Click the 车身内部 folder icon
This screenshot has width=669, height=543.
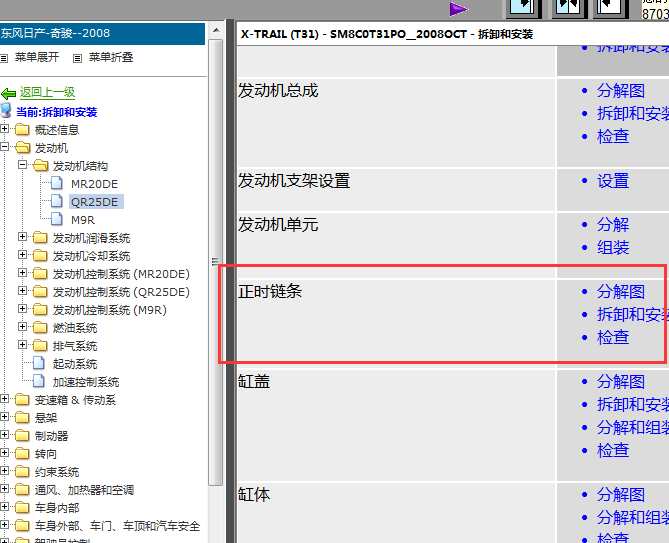tap(22, 508)
